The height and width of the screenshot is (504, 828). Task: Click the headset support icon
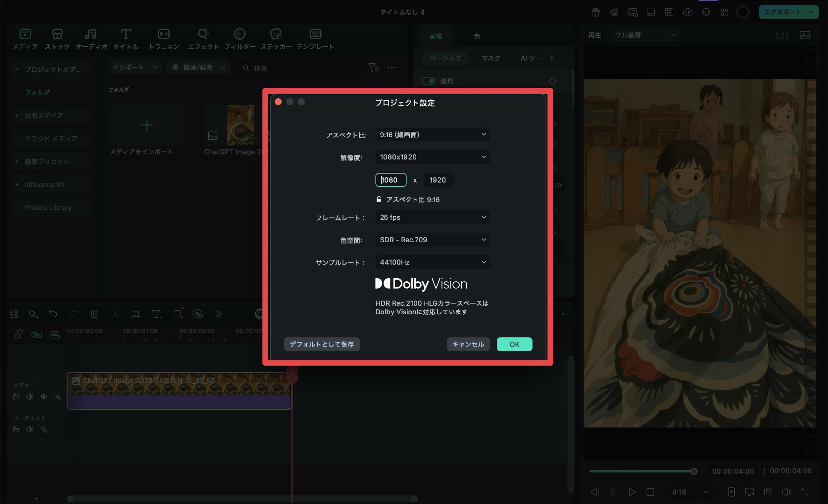(706, 13)
